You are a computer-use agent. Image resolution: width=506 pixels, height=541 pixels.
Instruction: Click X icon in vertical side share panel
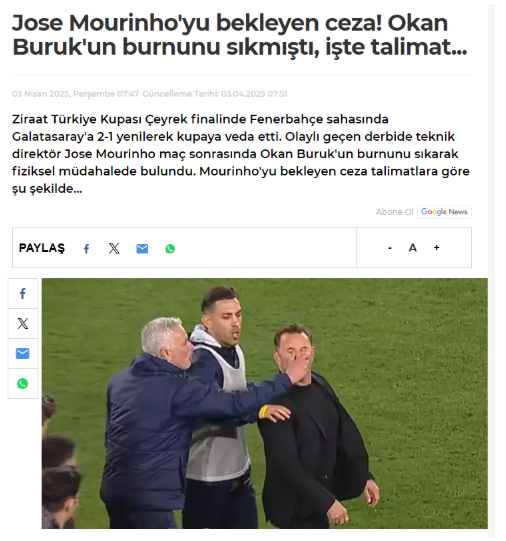(23, 324)
